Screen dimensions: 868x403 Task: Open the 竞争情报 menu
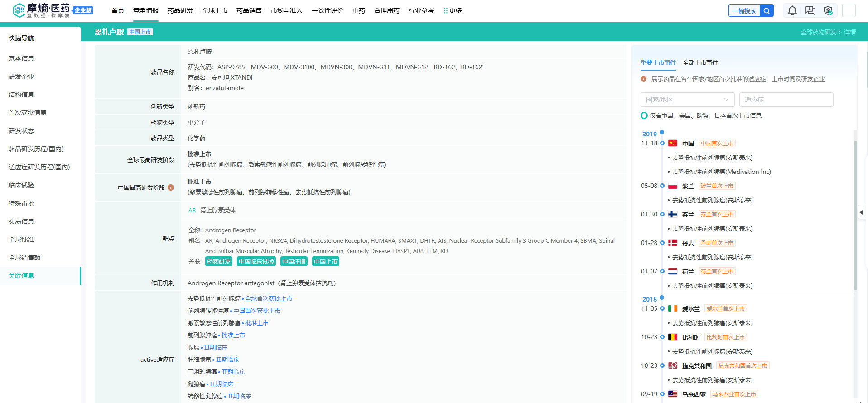point(146,10)
